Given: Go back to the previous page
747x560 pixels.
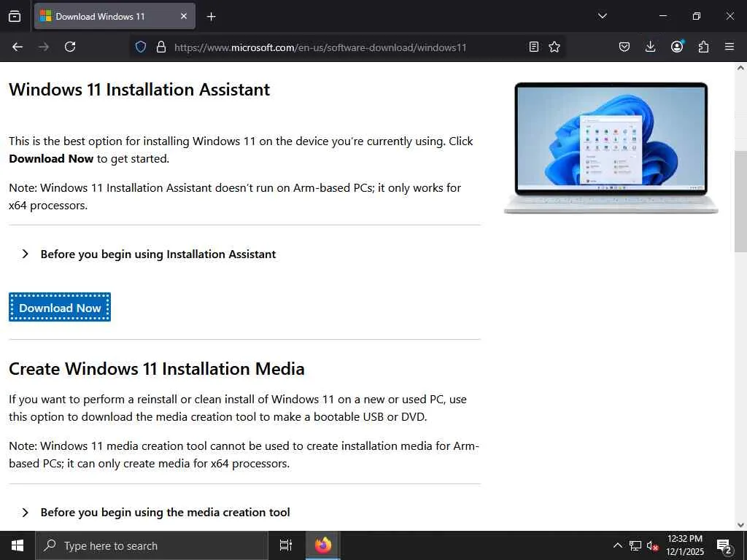Looking at the screenshot, I should 18,47.
